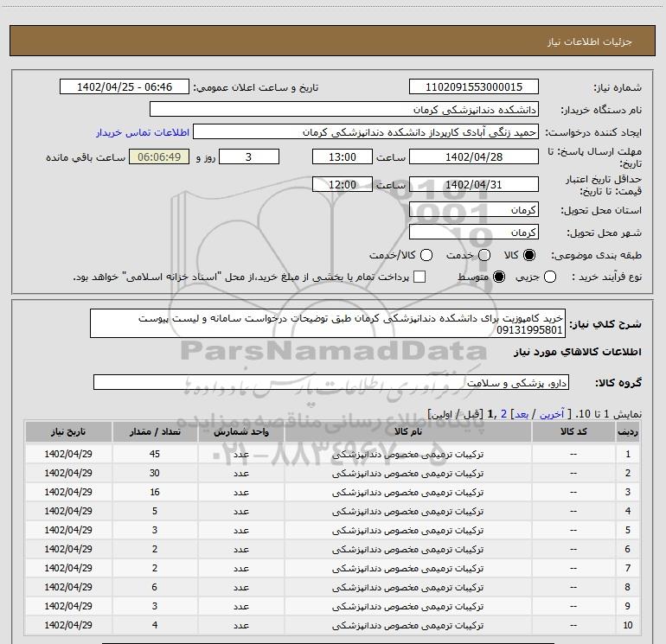Click the item name in row 9
This screenshot has height=644, width=666.
tap(407, 606)
